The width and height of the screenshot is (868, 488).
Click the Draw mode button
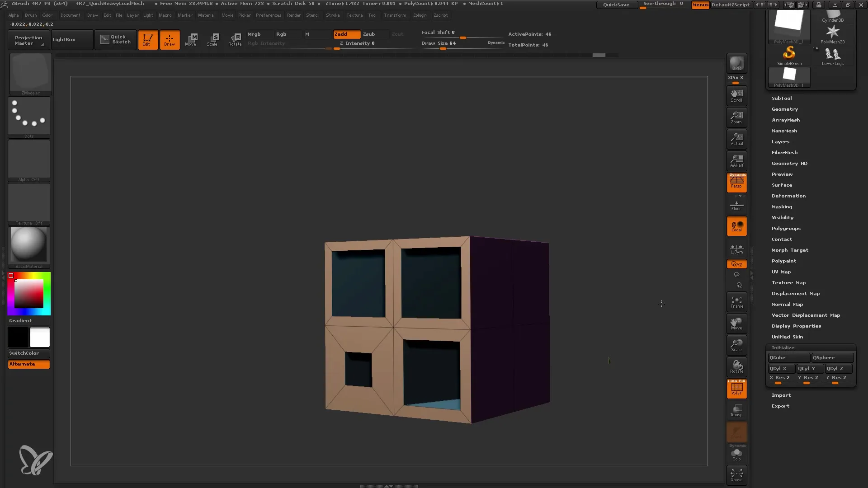(170, 39)
